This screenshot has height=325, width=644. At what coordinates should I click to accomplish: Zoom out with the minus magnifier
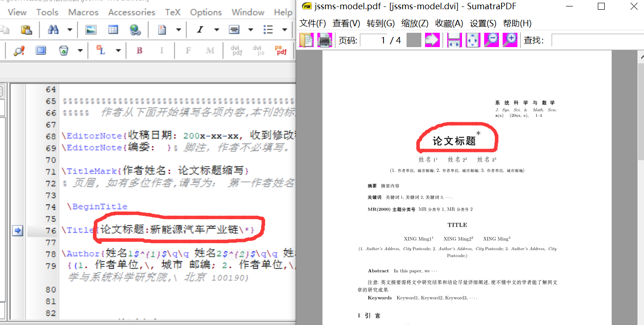tap(492, 40)
